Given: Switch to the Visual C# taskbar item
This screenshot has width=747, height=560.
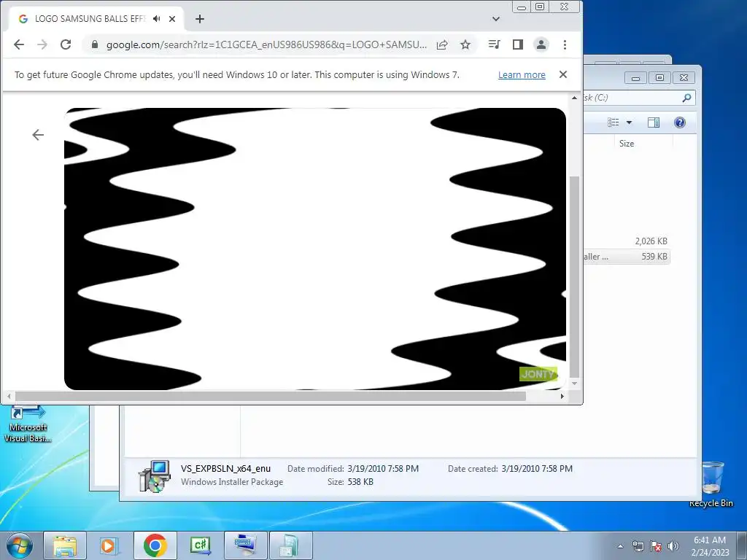Looking at the screenshot, I should click(x=201, y=545).
